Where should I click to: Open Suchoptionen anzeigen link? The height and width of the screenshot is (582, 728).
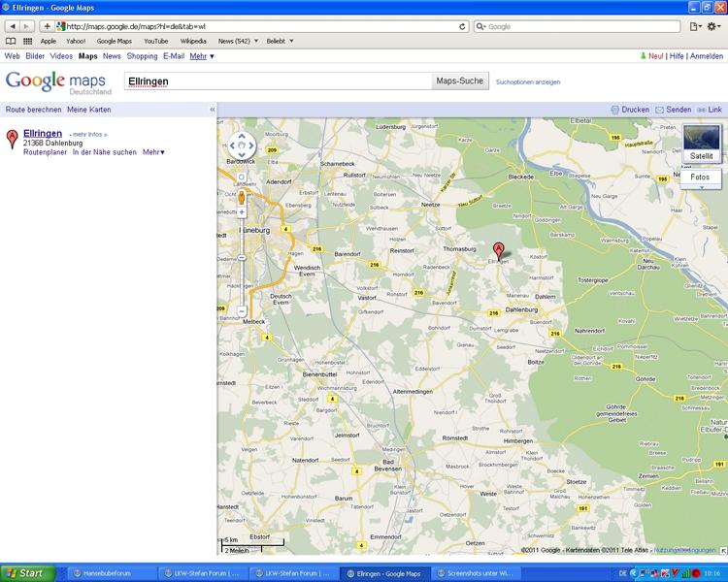528,81
